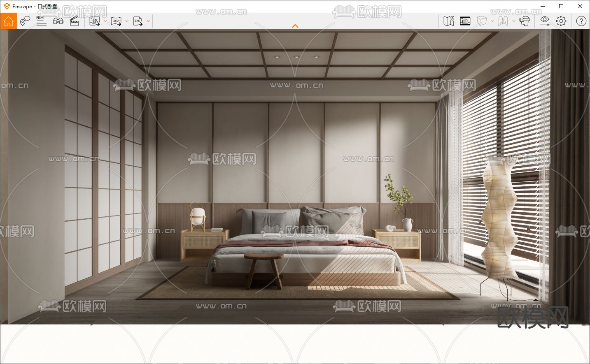Collapse the toolbar with the orange chevron

(x=295, y=26)
